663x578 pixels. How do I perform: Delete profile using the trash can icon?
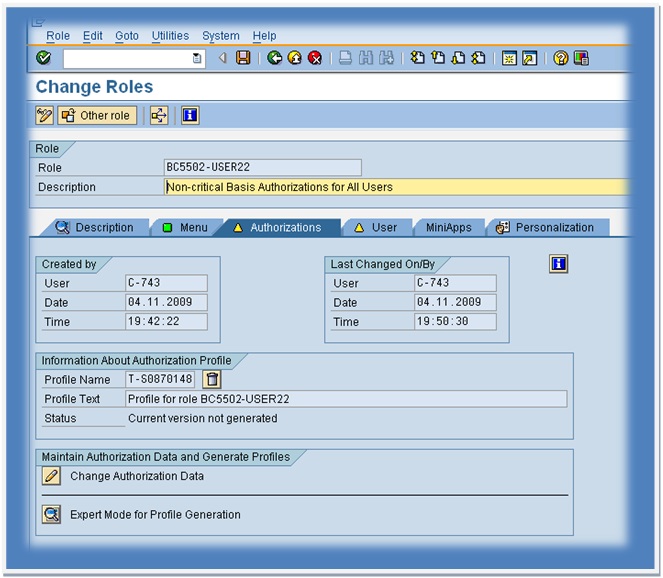click(212, 379)
